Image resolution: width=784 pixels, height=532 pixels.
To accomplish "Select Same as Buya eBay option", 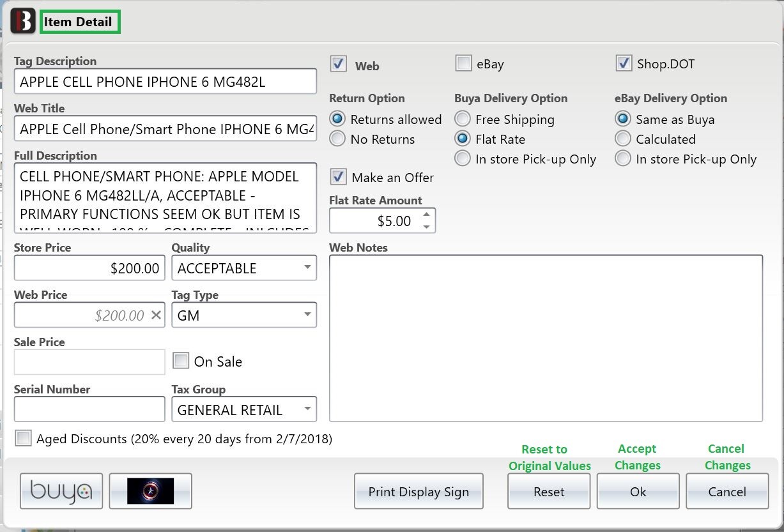I will click(623, 119).
